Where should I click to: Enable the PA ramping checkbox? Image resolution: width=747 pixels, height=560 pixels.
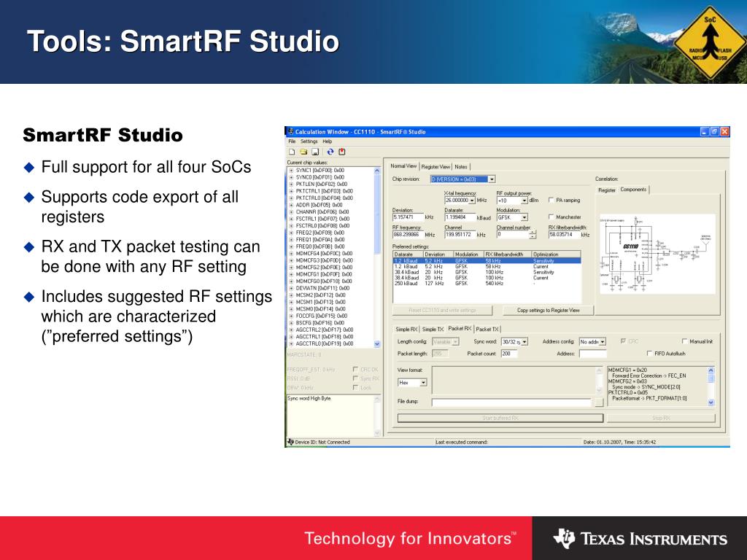551,201
